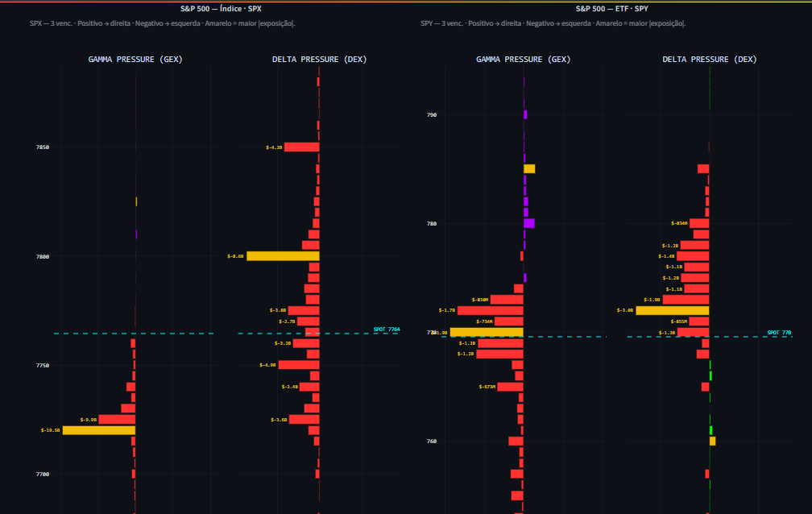Click the SPY subtitle starting 'SPY — 3 venc.'
This screenshot has height=514, width=812.
[553, 23]
